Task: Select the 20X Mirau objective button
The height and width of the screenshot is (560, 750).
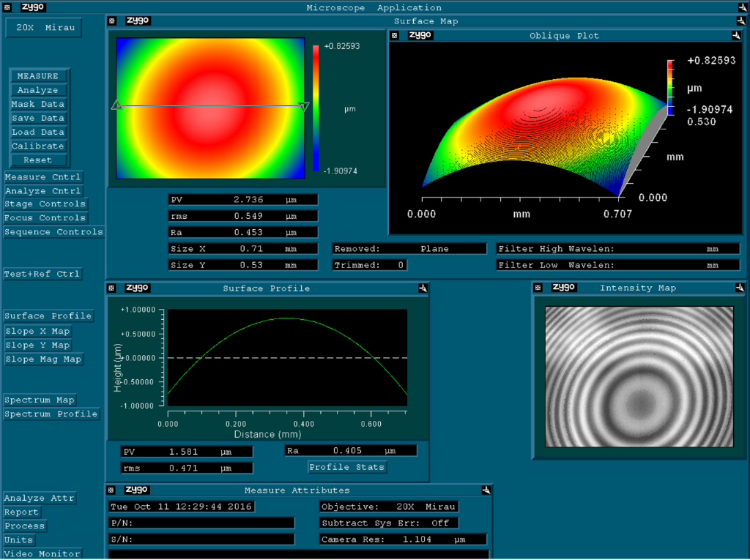Action: coord(44,27)
